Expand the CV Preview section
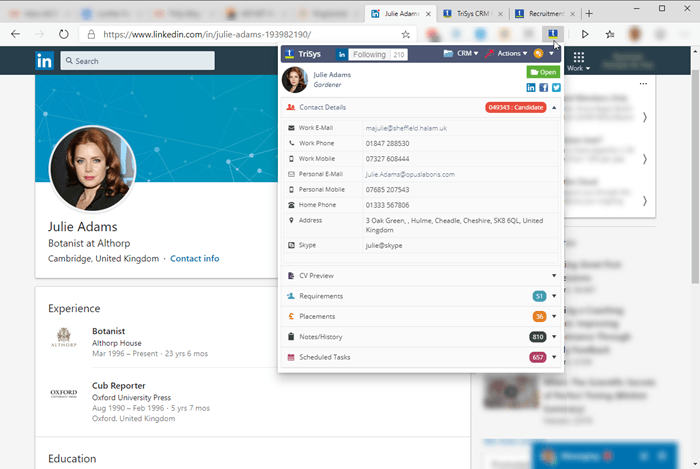This screenshot has height=469, width=700. (x=554, y=276)
